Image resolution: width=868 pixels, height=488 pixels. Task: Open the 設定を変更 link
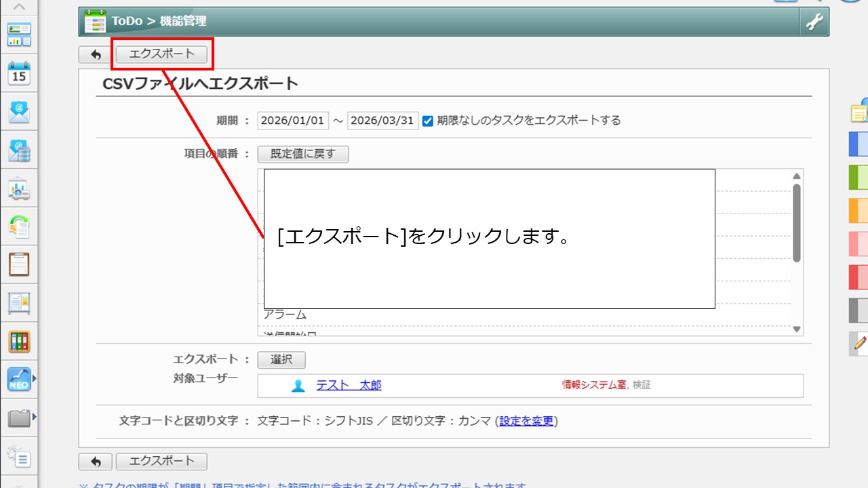click(x=526, y=421)
